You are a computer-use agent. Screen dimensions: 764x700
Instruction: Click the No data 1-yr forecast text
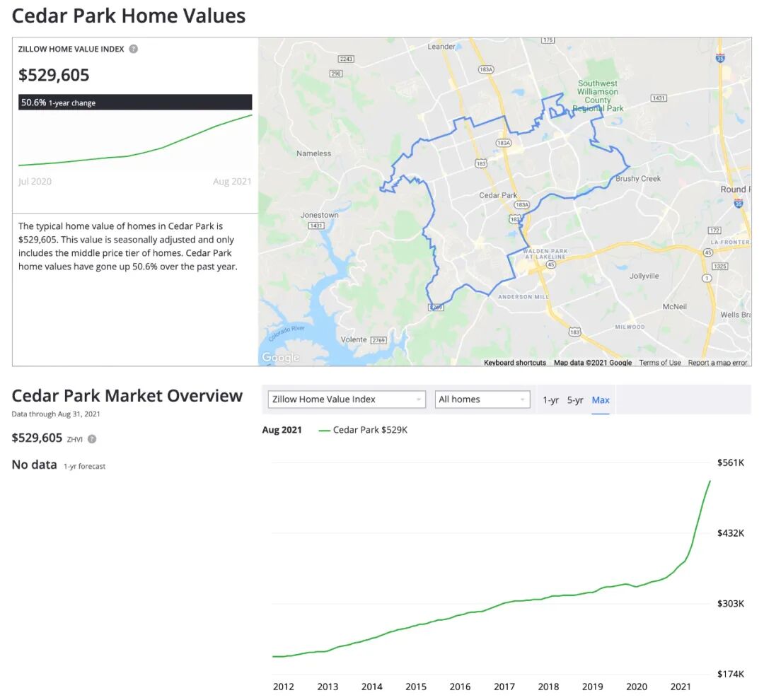point(59,465)
